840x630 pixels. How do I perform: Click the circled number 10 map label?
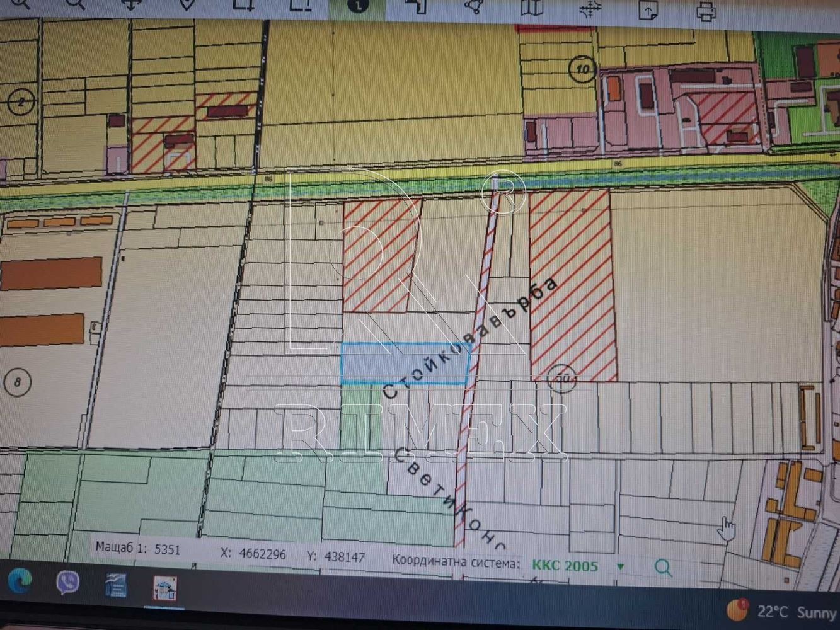[582, 69]
